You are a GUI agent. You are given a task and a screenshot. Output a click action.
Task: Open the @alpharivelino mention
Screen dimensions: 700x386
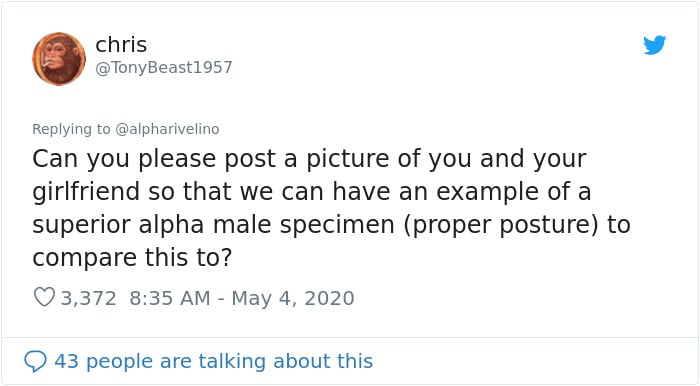167,129
